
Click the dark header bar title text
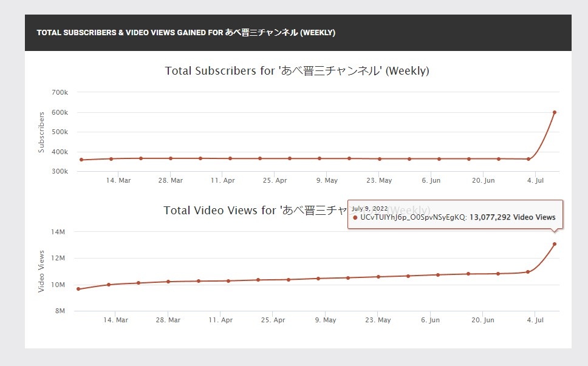[186, 32]
